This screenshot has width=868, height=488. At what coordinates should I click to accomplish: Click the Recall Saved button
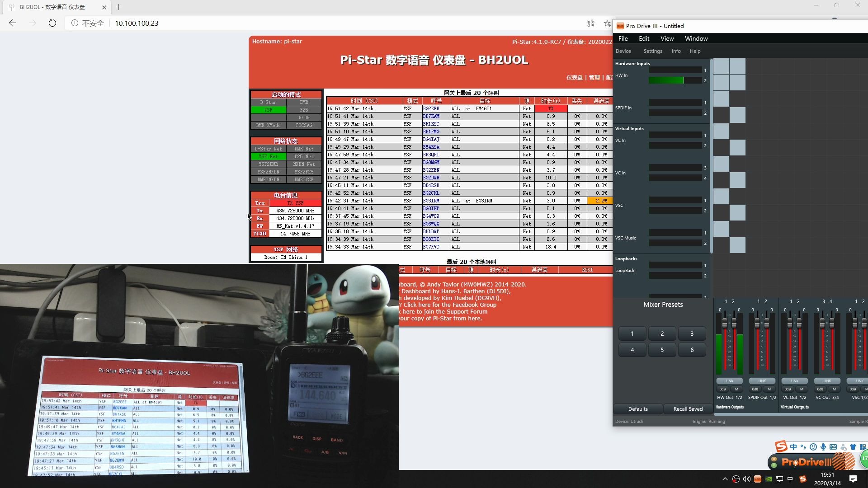click(688, 409)
